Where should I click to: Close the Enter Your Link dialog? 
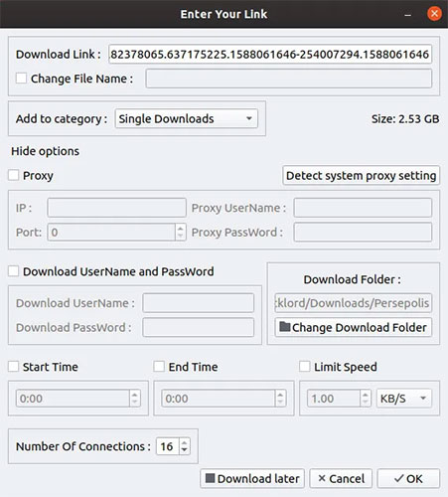point(434,14)
